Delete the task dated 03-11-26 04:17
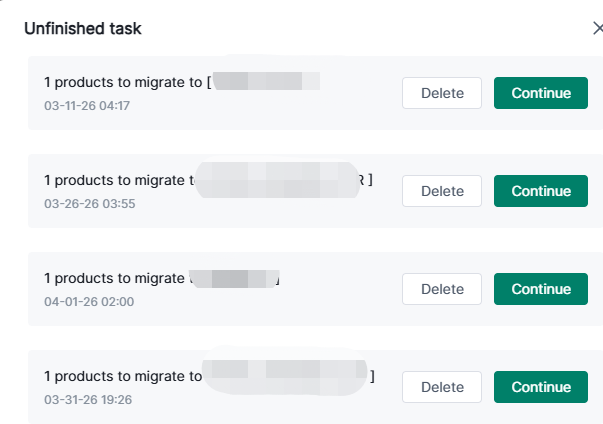Screen dimensions: 603x424 (x=442, y=93)
